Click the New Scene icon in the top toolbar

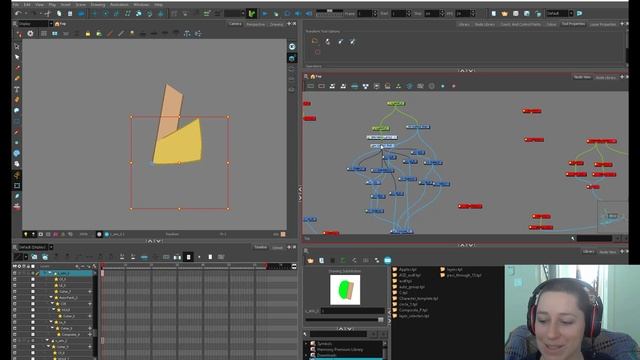493,13
